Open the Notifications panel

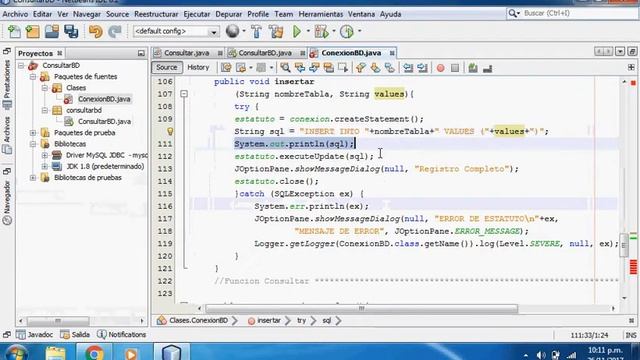121,335
